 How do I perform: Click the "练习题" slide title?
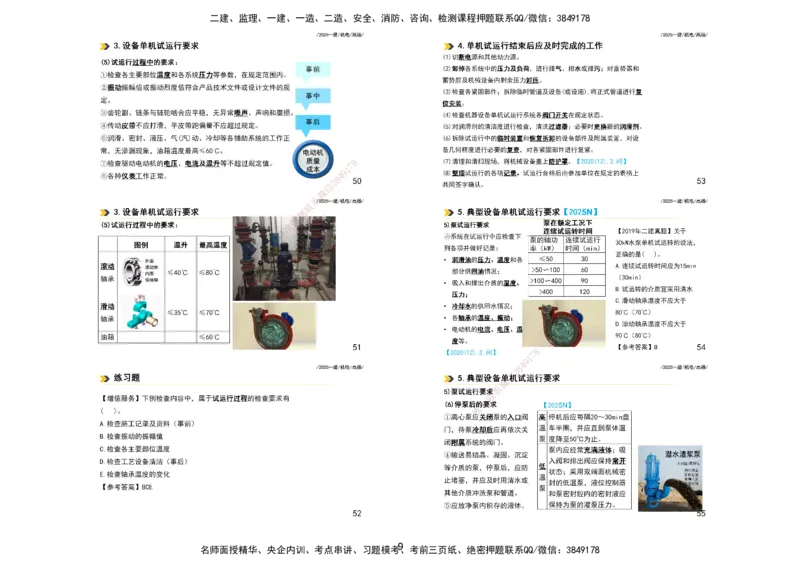(127, 378)
